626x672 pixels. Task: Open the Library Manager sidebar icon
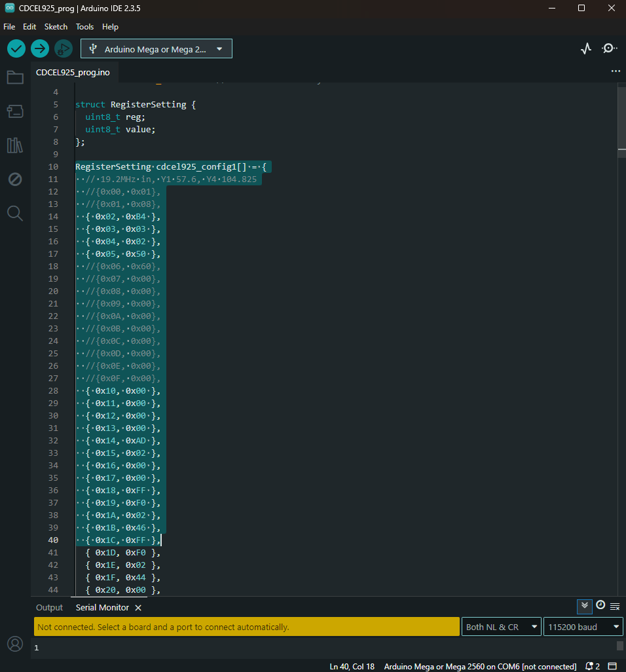[15, 145]
